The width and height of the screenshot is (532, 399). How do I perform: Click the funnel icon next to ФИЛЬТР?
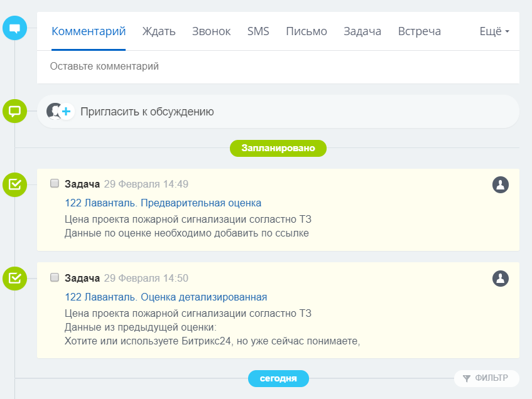466,378
